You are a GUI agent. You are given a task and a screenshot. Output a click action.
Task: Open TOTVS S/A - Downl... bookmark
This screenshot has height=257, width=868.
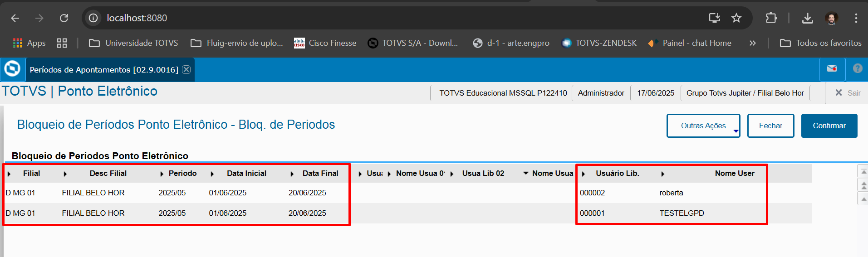(413, 43)
